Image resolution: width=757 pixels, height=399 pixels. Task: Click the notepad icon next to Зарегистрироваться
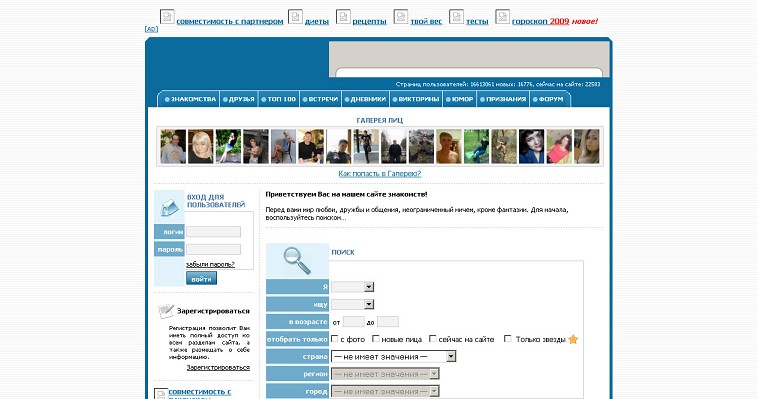pos(166,311)
